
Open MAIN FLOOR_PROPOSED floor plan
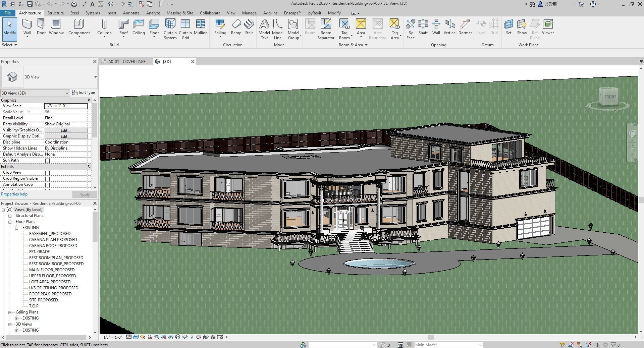[52, 270]
